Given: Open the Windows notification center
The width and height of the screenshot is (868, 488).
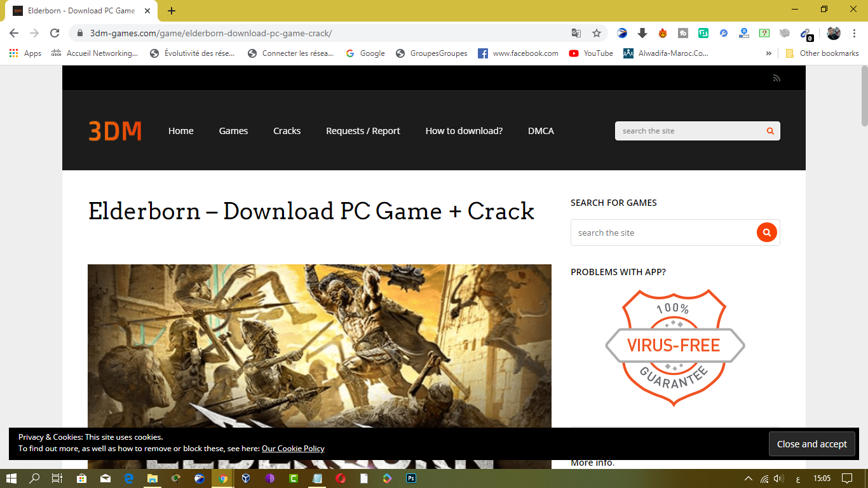Looking at the screenshot, I should coord(847,478).
